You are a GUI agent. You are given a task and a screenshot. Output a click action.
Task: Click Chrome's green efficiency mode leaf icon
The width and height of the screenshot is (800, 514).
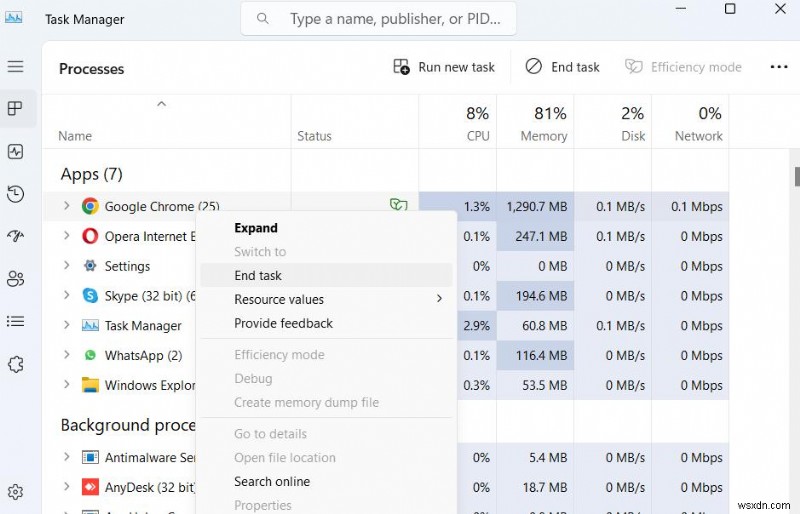tap(398, 205)
